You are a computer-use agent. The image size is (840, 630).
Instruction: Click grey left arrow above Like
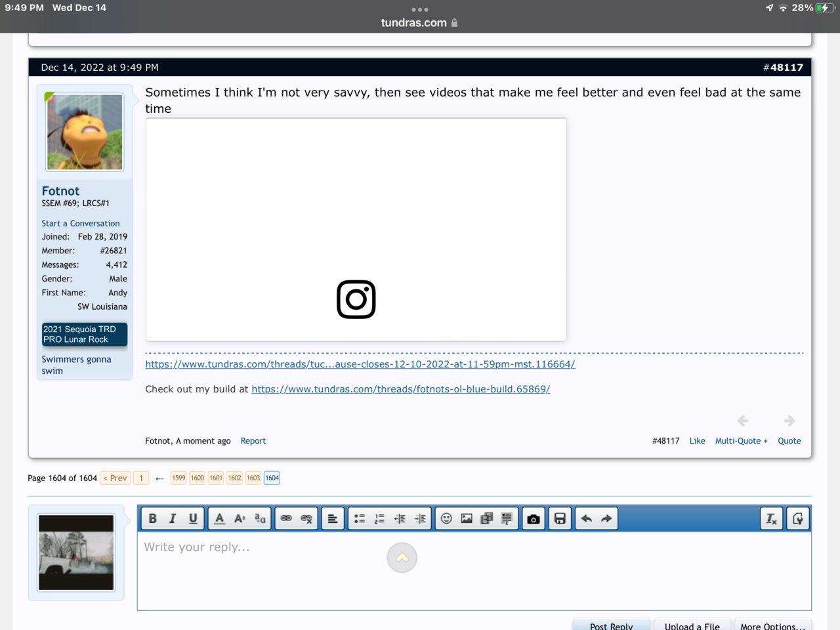[x=743, y=421]
